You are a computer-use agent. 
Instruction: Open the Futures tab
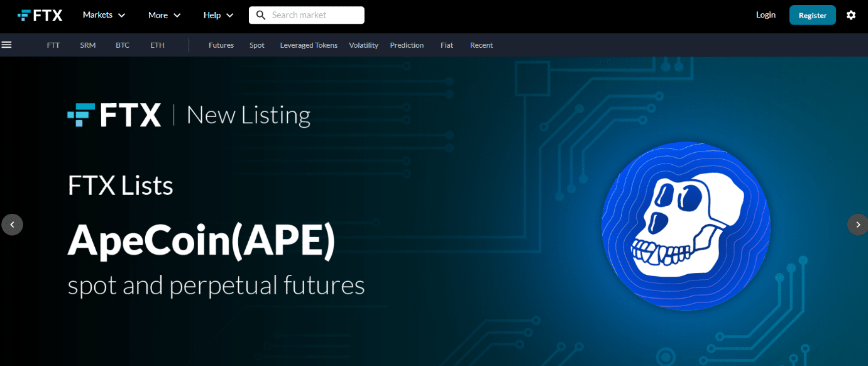point(221,45)
